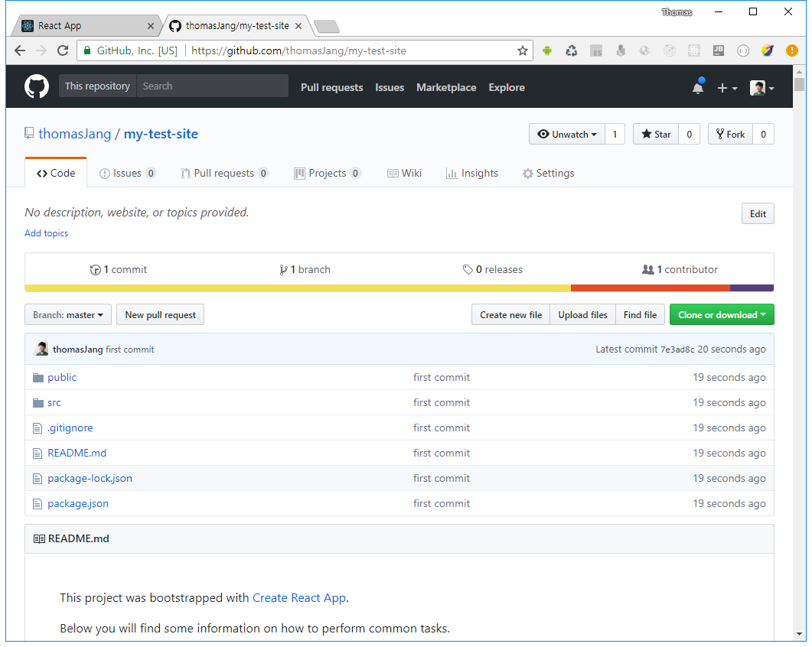Open the 0 releases link
Image resolution: width=812 pixels, height=647 pixels.
coord(493,270)
